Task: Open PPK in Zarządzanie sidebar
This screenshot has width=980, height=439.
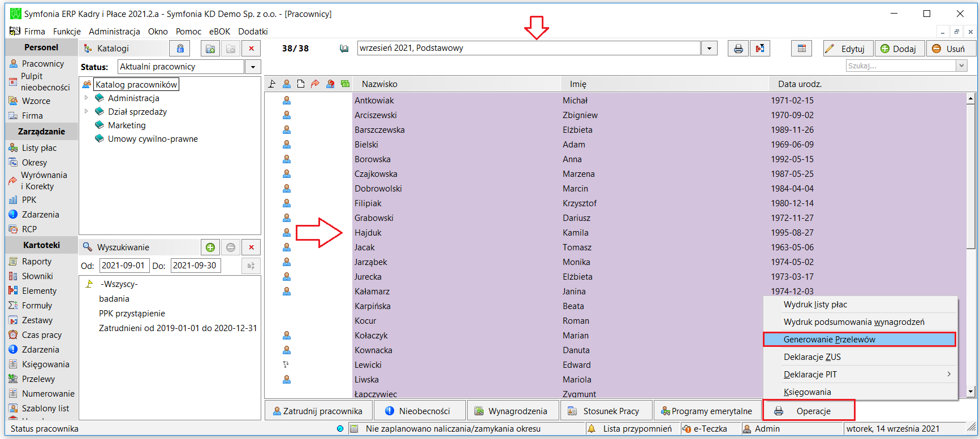Action: [29, 200]
